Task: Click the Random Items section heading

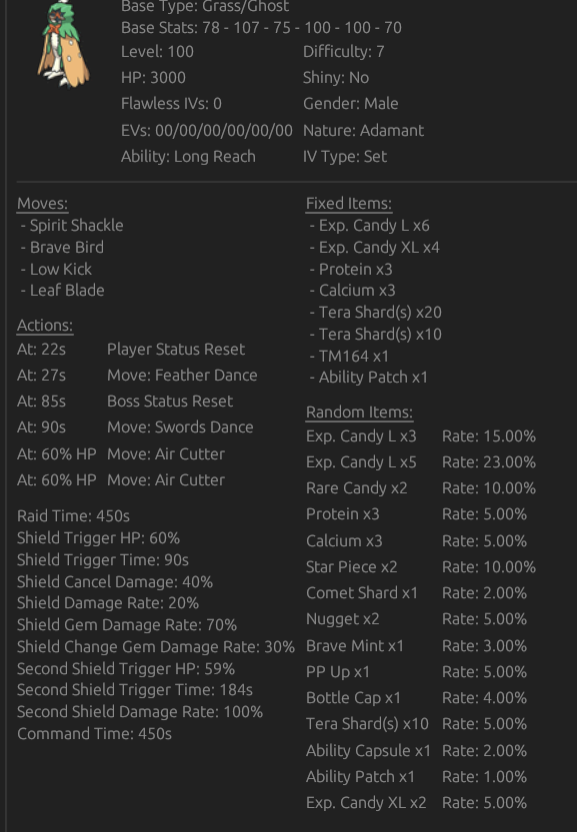Action: [x=359, y=412]
